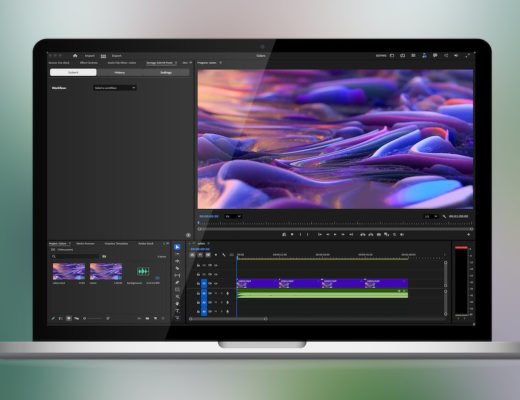Select the first video thumbnail in Project
Viewport: 520px width, 400px height.
click(x=69, y=271)
